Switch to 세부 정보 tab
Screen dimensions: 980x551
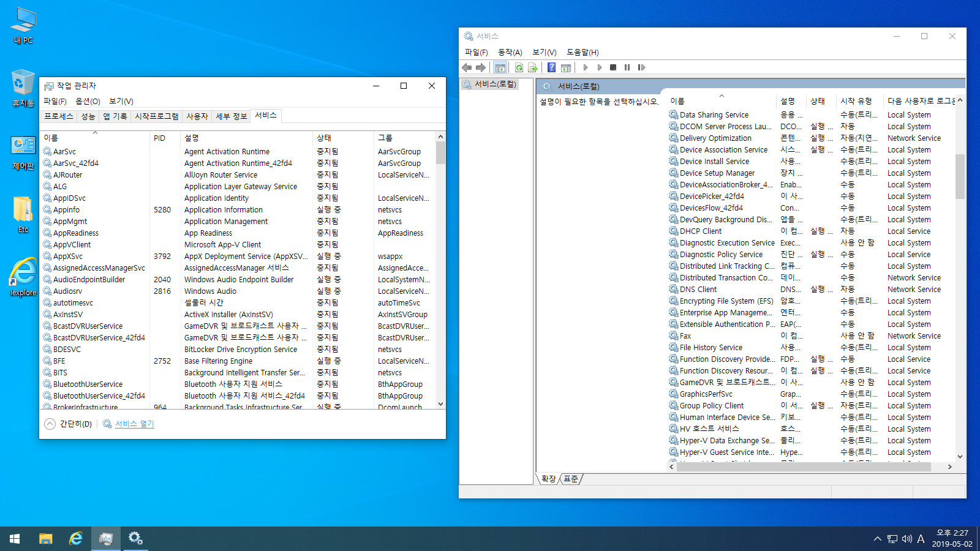coord(232,116)
